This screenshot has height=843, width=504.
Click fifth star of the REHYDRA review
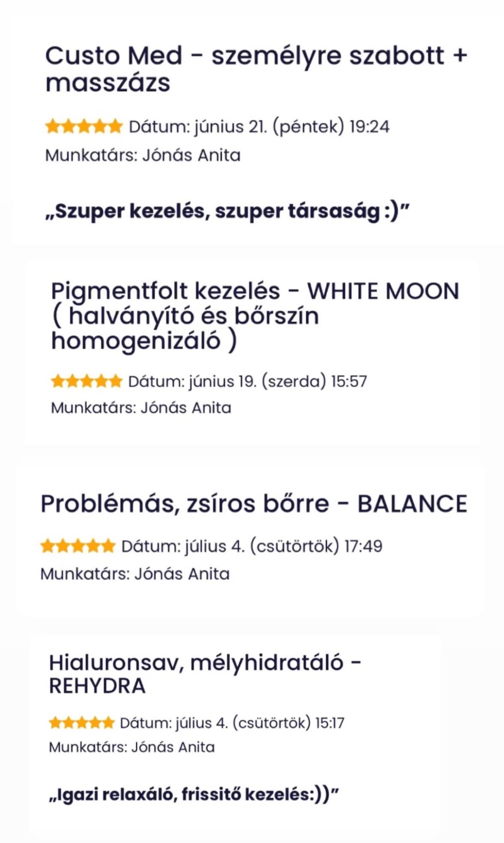(x=107, y=723)
